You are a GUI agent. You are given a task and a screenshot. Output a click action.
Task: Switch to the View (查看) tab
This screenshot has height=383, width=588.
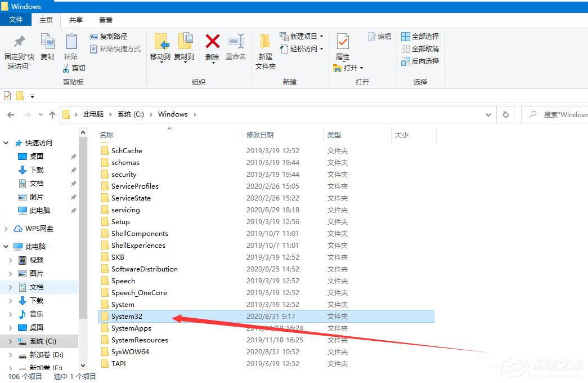pyautogui.click(x=106, y=20)
